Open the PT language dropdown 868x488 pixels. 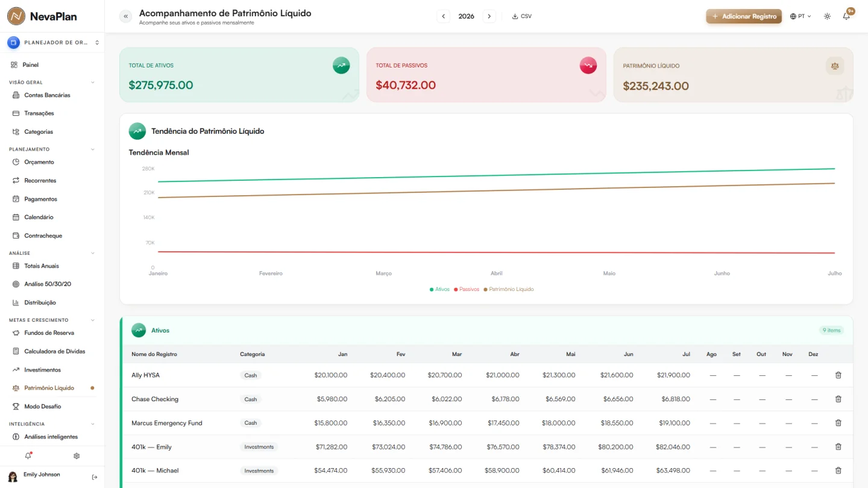(x=800, y=16)
